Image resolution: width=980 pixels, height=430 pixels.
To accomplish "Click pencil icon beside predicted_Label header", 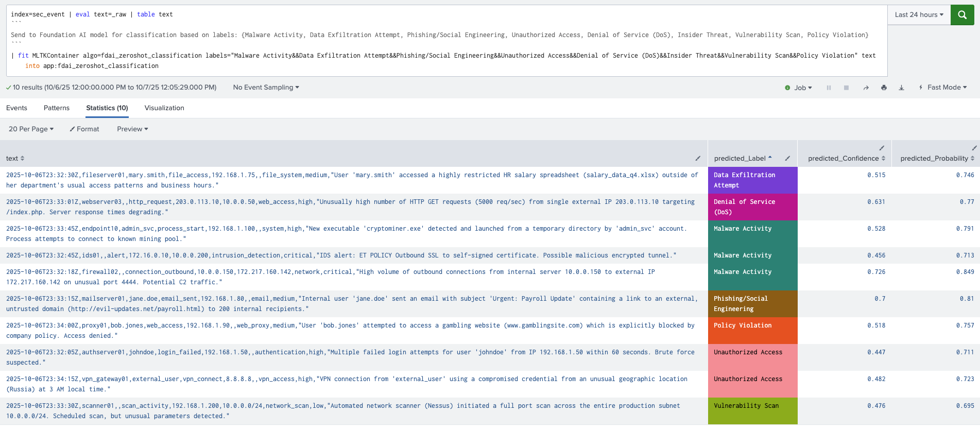I will pos(787,159).
